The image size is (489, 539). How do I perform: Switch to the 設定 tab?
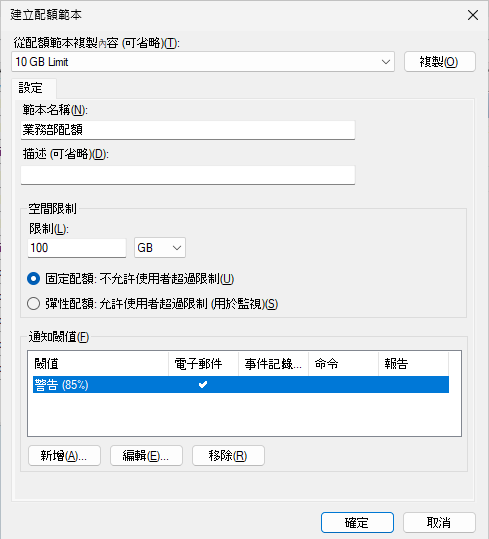pyautogui.click(x=31, y=88)
